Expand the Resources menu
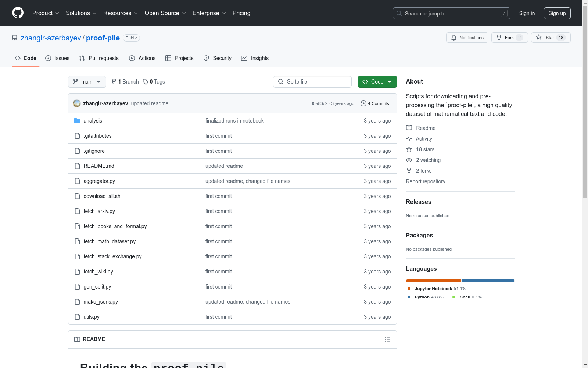The height and width of the screenshot is (368, 588). click(121, 13)
